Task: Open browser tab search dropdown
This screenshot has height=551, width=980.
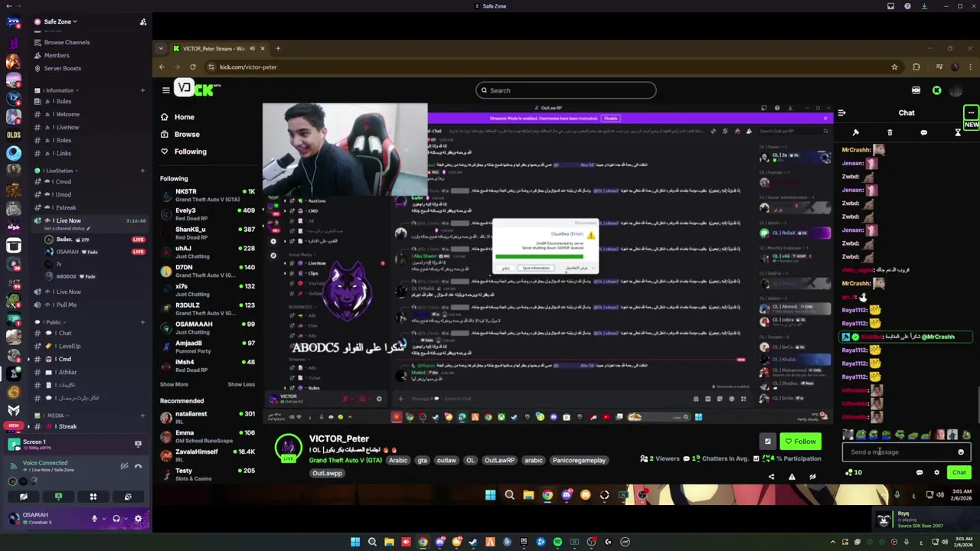Action: point(161,49)
